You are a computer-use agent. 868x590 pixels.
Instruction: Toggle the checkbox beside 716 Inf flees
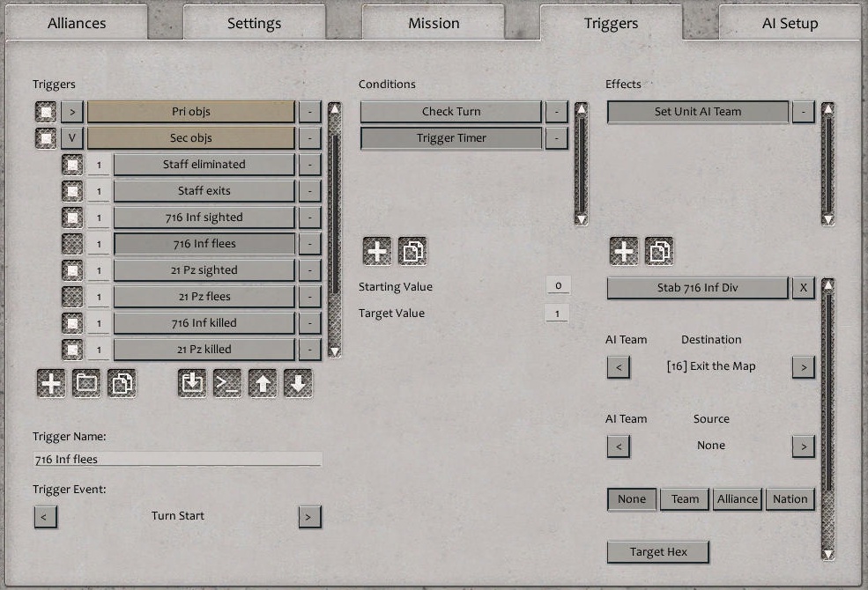pos(72,243)
